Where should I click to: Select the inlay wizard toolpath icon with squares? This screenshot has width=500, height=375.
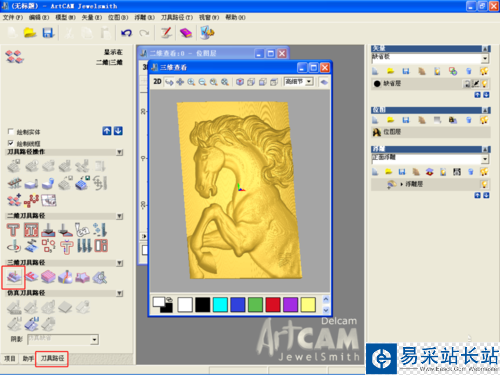pyautogui.click(x=49, y=246)
